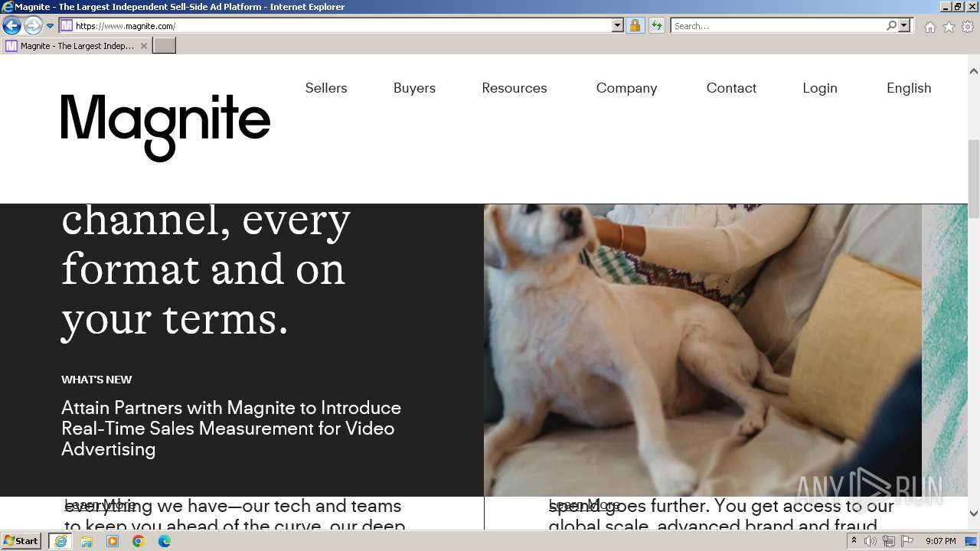Click the Magnite logo

tap(165, 128)
